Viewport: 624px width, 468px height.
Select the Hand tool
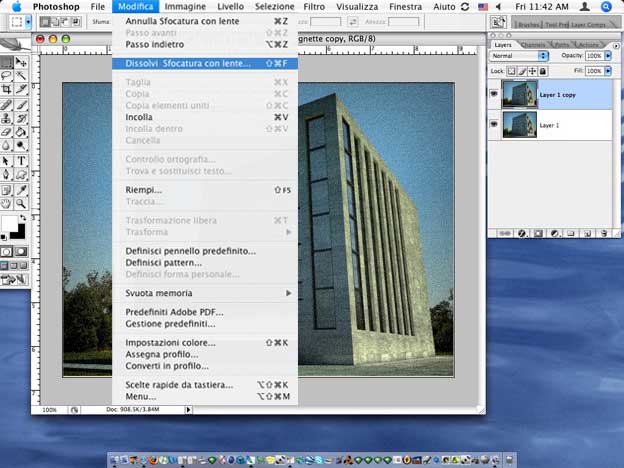point(7,203)
